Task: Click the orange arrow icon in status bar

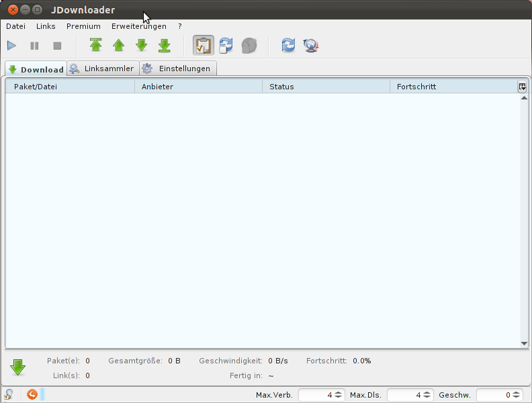Action: [x=32, y=394]
